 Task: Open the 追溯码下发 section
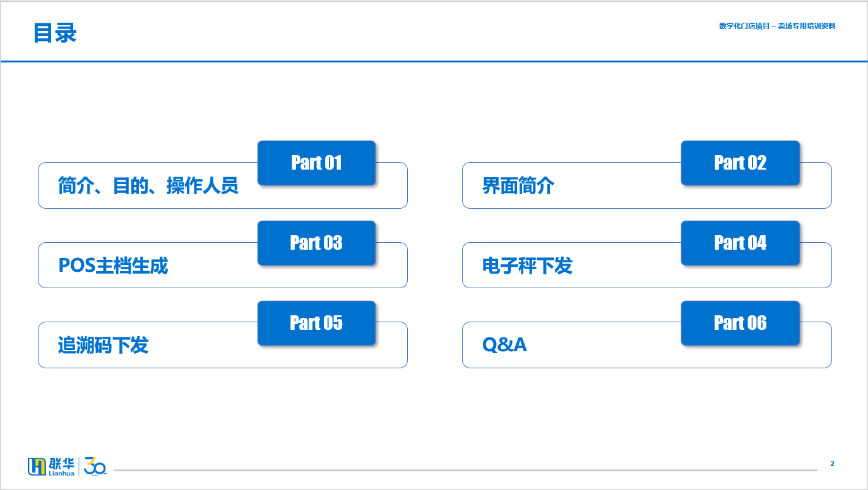click(x=222, y=345)
